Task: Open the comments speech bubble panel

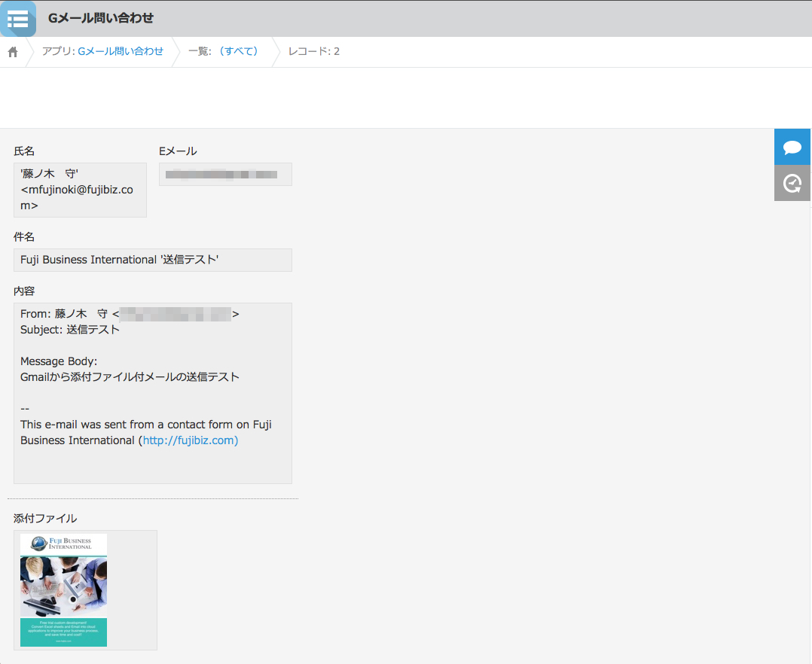Action: coord(792,147)
